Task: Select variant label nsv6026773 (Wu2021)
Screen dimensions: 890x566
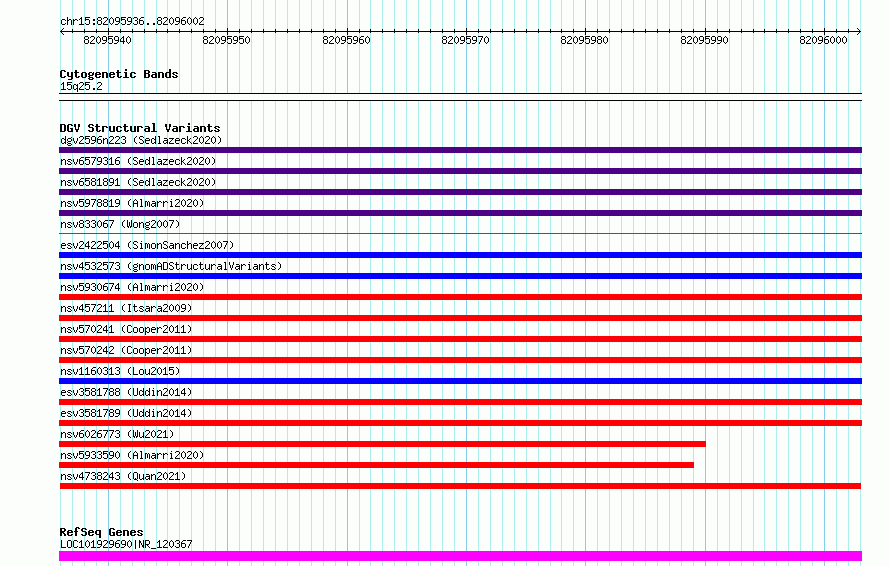Action: pyautogui.click(x=117, y=434)
